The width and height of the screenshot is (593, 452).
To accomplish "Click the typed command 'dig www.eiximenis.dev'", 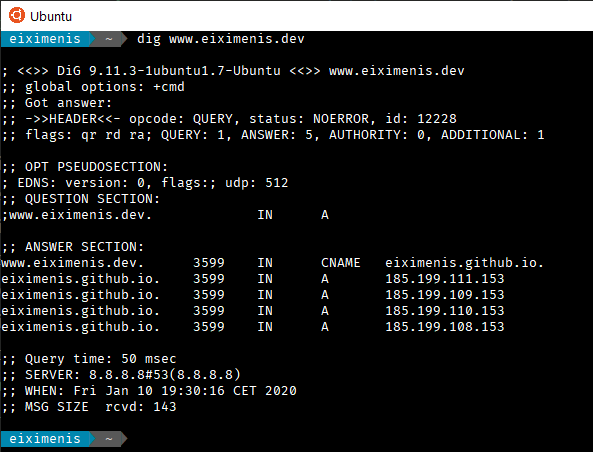I will 220,39.
